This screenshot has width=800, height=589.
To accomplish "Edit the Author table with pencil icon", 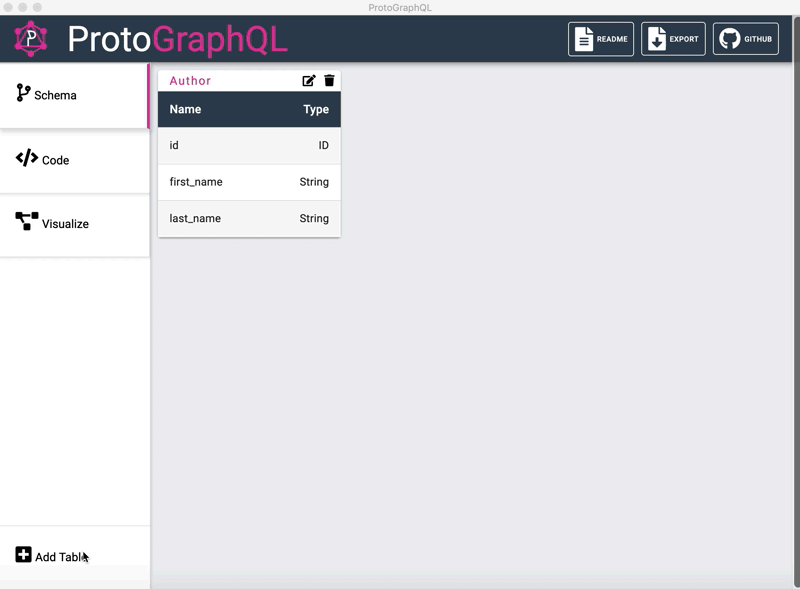I will tap(309, 81).
